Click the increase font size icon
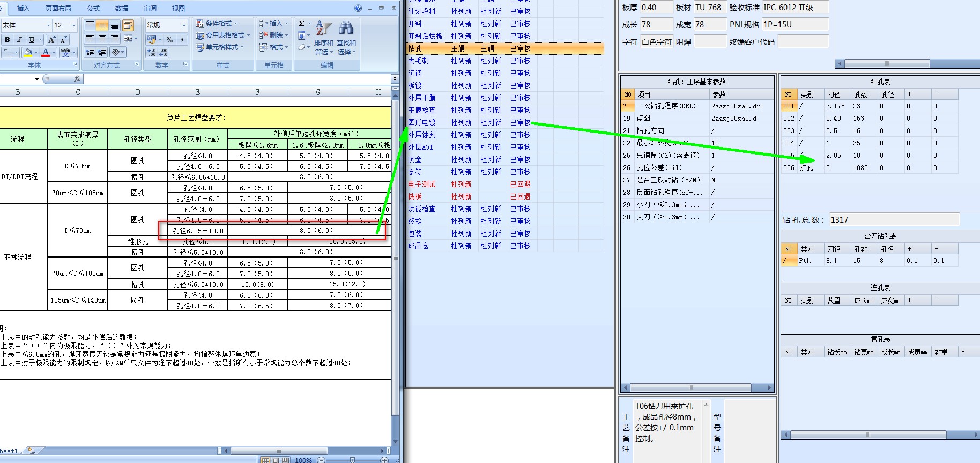The image size is (980, 463). pyautogui.click(x=51, y=40)
